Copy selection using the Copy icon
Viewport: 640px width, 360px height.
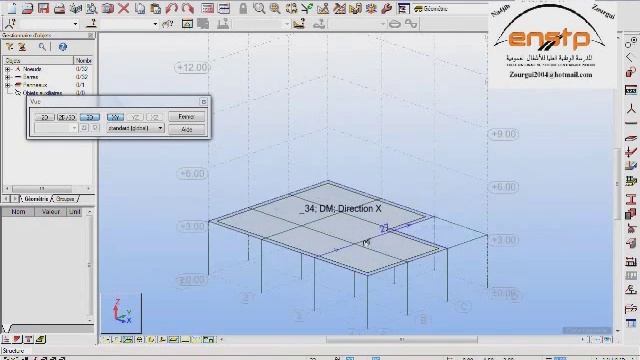point(140,8)
